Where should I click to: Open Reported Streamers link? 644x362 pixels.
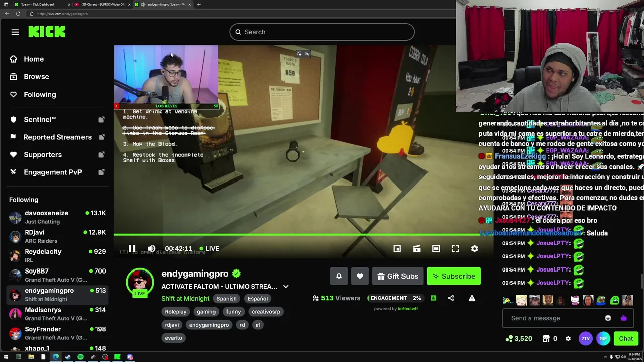coord(57,137)
